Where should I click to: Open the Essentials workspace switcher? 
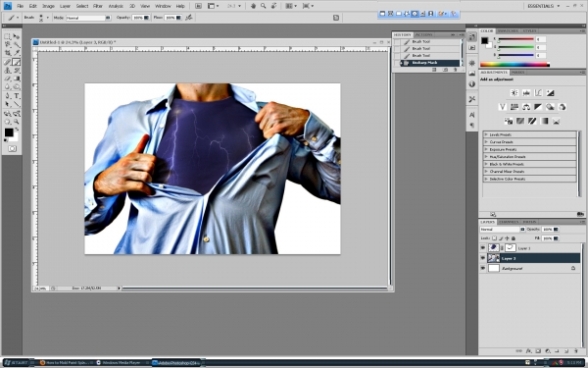coord(543,6)
